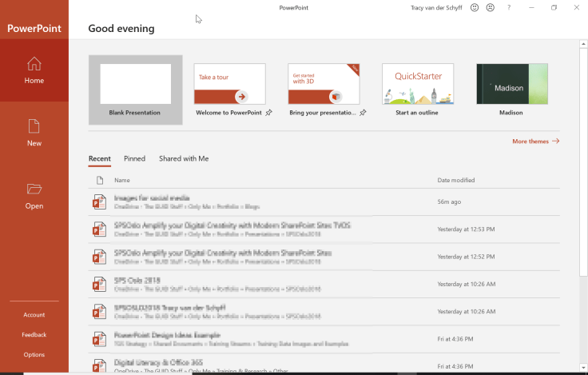Open Help question mark icon
588x375 pixels.
(x=509, y=8)
